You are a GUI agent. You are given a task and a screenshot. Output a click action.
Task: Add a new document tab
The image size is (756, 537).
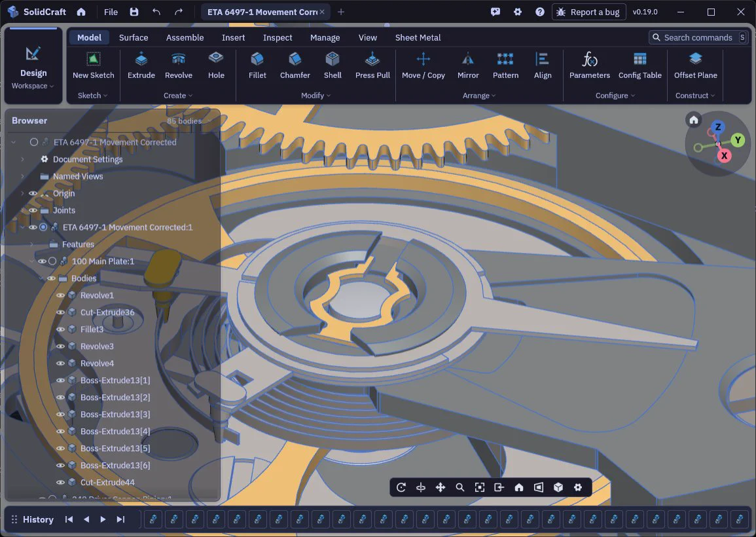point(341,12)
